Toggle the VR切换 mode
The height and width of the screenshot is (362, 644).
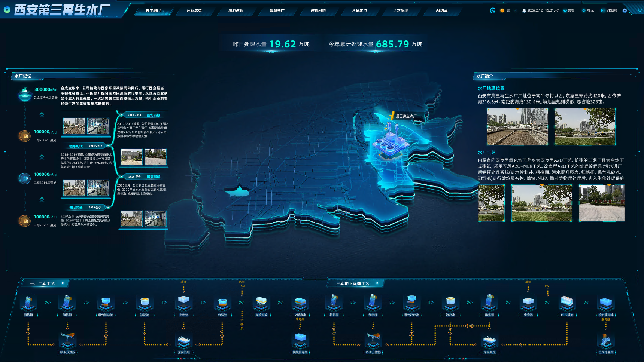click(609, 10)
